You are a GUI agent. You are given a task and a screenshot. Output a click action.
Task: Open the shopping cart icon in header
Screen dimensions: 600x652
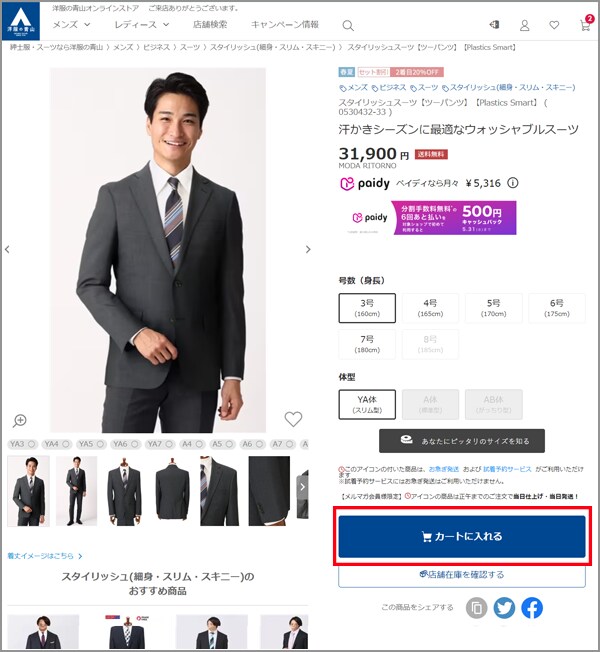tap(585, 25)
